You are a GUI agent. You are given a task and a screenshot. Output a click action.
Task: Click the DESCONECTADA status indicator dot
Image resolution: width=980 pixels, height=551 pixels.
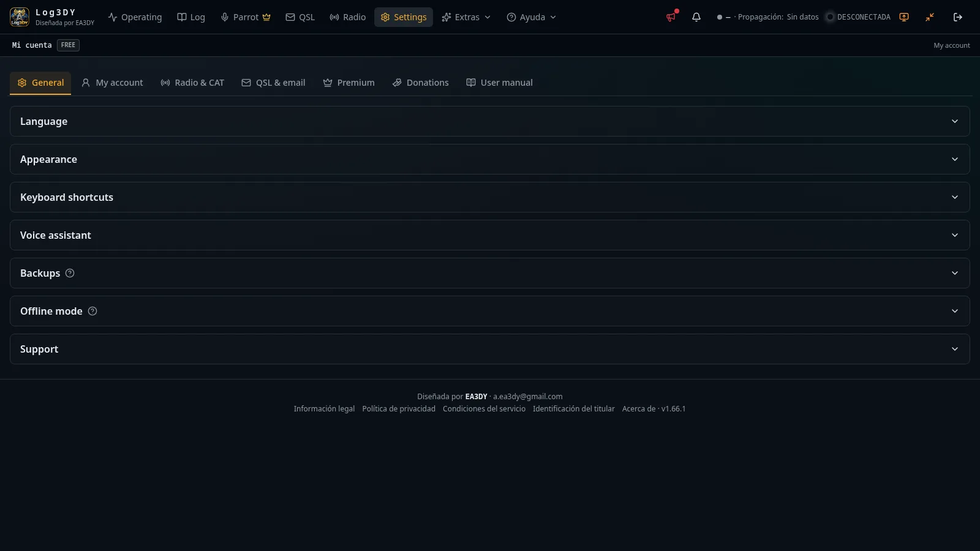(830, 17)
